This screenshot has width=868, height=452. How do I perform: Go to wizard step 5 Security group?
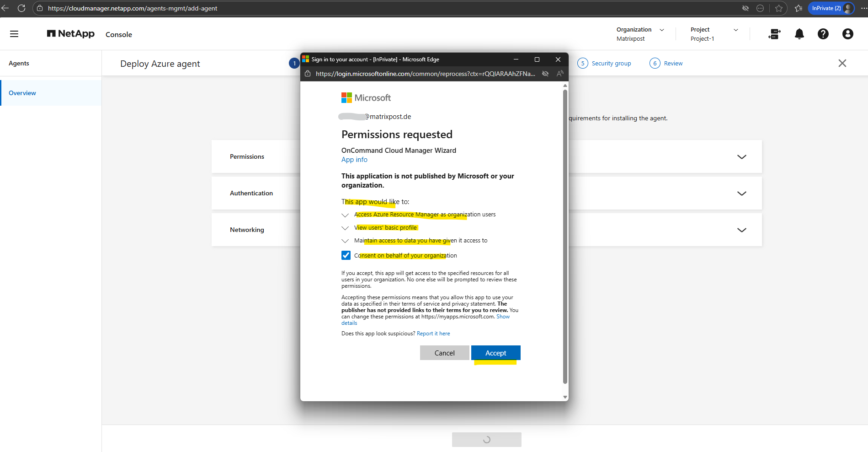(x=604, y=63)
